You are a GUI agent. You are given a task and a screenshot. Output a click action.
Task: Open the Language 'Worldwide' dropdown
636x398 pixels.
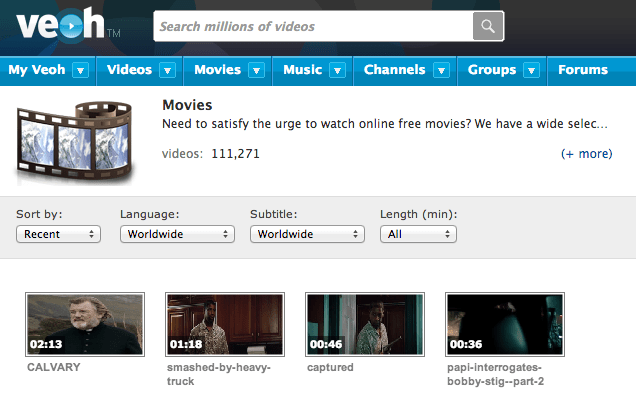177,234
